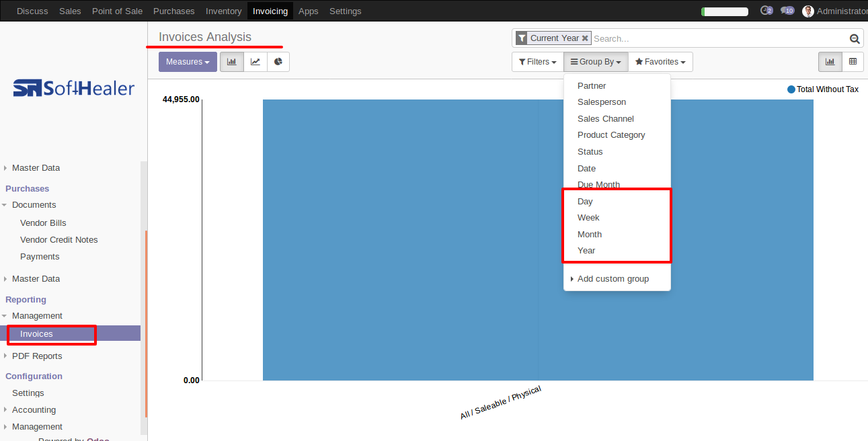Screen dimensions: 868x441
Task: Select graph view icon at right
Action: [x=830, y=62]
